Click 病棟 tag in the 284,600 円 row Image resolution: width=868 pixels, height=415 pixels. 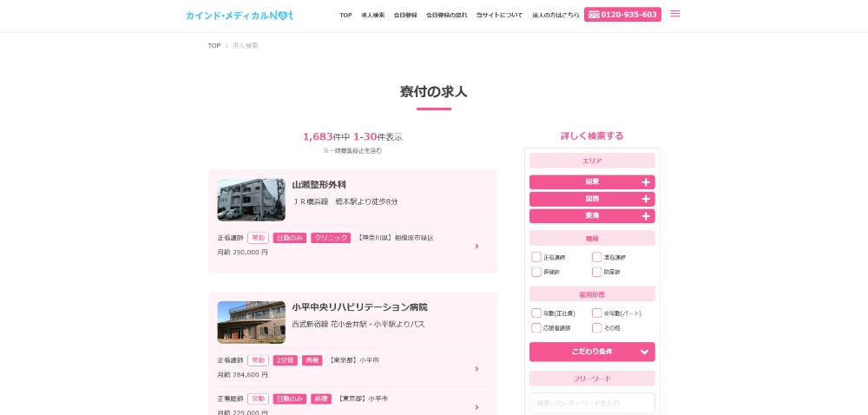(312, 360)
